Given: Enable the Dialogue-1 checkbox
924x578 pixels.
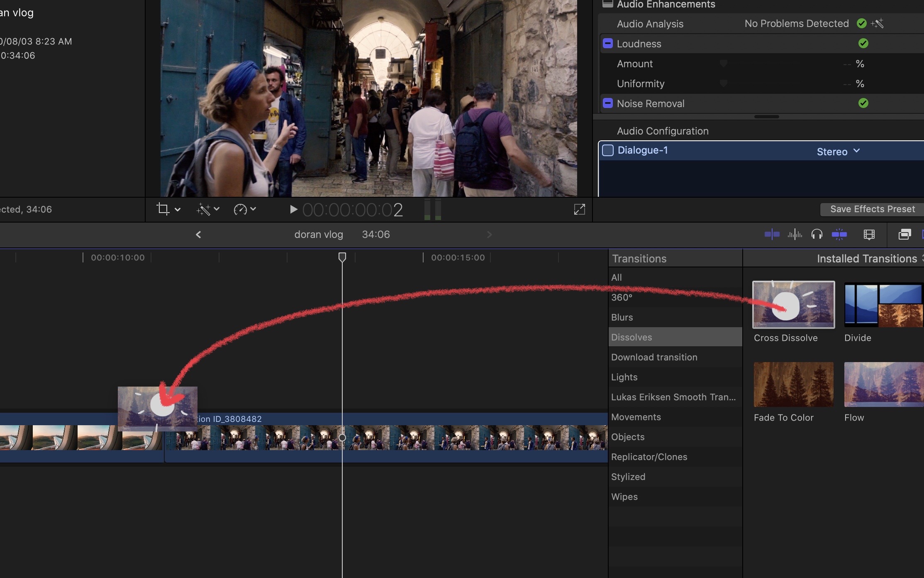Looking at the screenshot, I should click(608, 150).
